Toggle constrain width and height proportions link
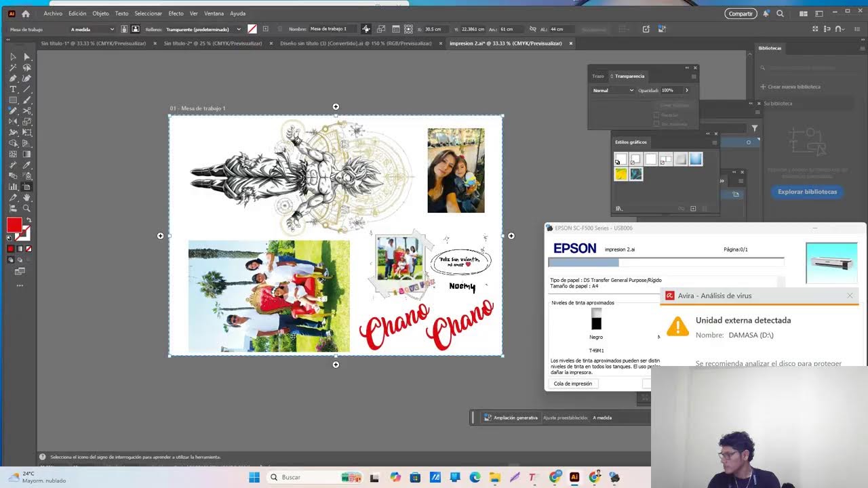This screenshot has height=488, width=868. 533,29
